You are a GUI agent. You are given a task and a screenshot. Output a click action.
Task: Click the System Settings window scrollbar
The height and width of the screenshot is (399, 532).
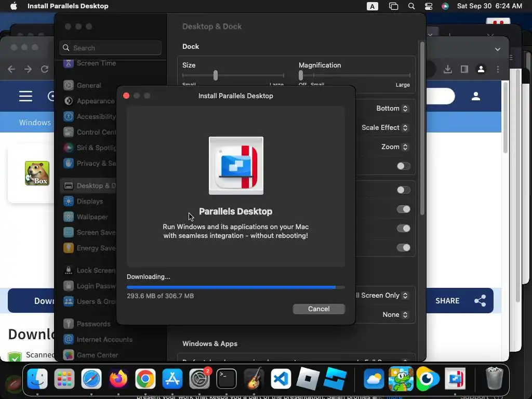tap(422, 128)
